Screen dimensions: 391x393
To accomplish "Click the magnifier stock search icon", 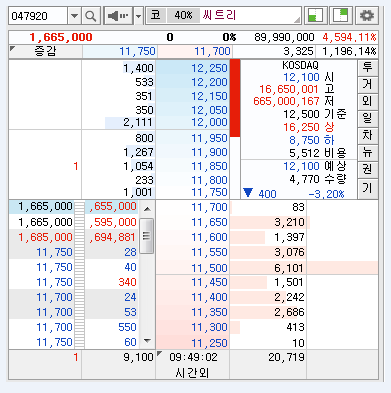I will pos(91,16).
